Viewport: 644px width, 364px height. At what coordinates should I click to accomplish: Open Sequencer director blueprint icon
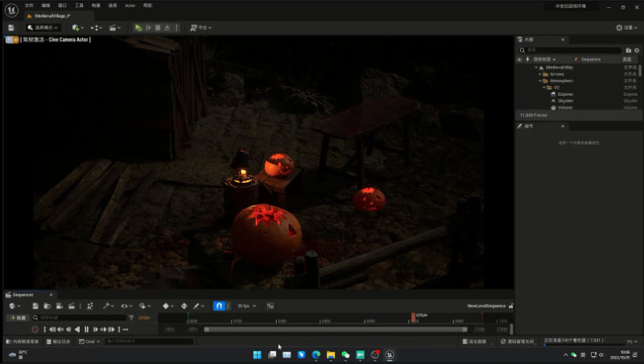[89, 306]
